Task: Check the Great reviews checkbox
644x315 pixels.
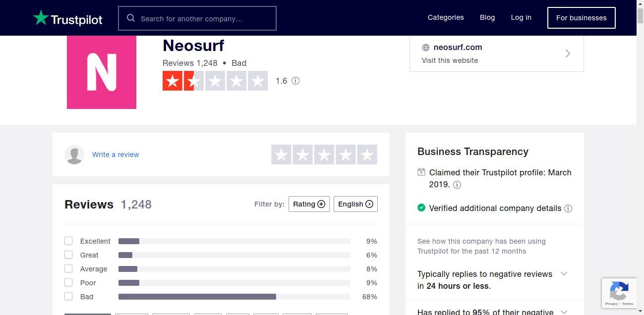Action: pyautogui.click(x=68, y=255)
